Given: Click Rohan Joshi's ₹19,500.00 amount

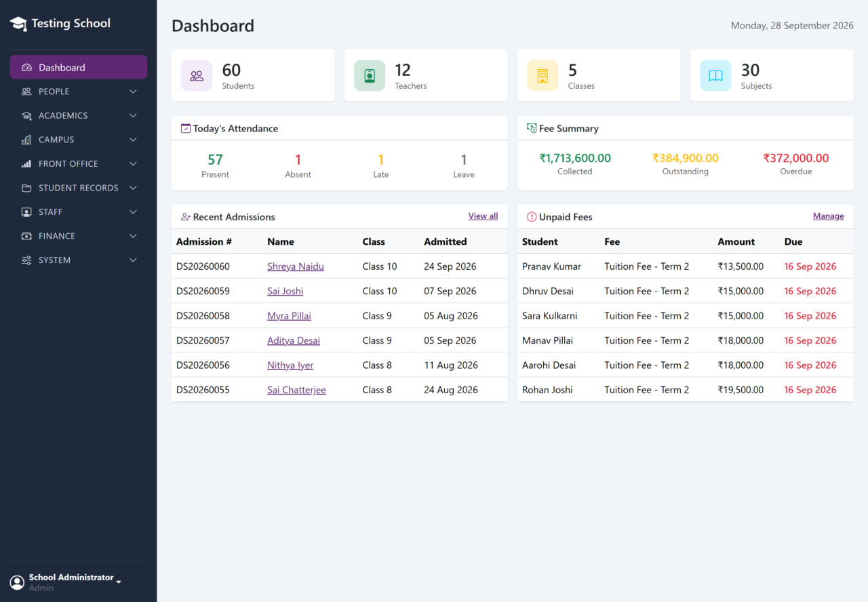Looking at the screenshot, I should [741, 390].
